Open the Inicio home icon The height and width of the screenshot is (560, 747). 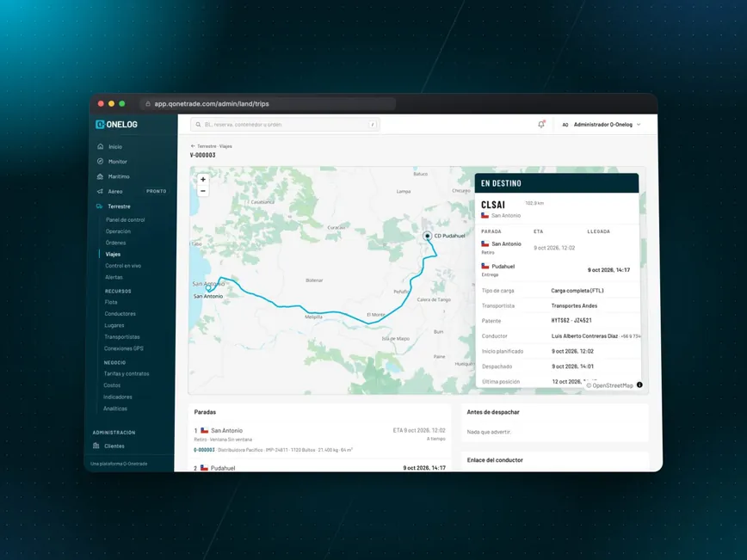(100, 146)
